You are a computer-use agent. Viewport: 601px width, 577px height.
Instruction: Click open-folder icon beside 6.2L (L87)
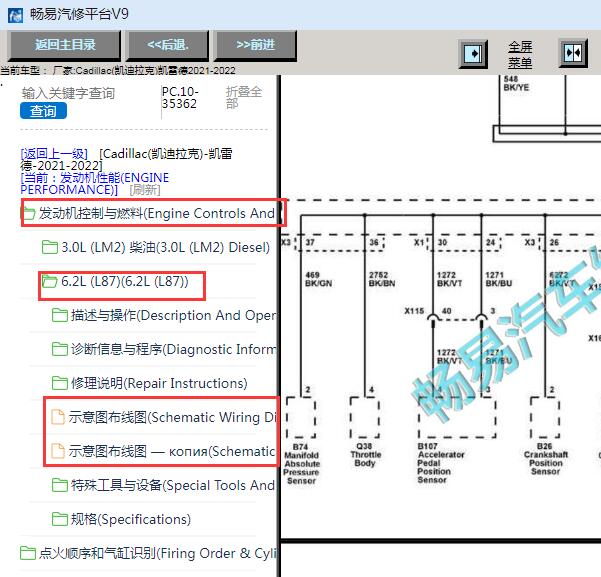(49, 281)
